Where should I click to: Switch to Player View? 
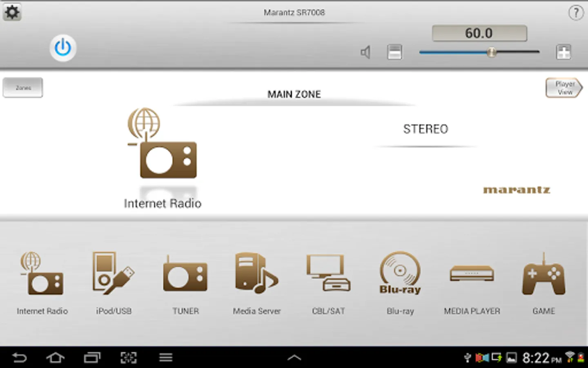point(564,88)
